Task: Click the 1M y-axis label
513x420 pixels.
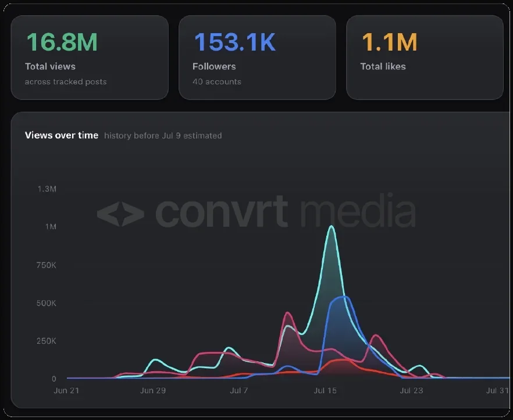Action: coord(51,227)
